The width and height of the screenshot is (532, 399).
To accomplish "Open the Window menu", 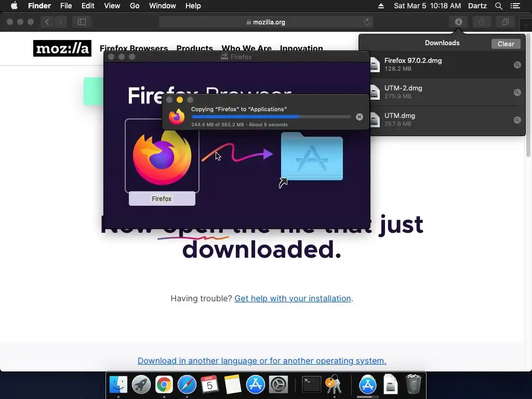I will 163,6.
